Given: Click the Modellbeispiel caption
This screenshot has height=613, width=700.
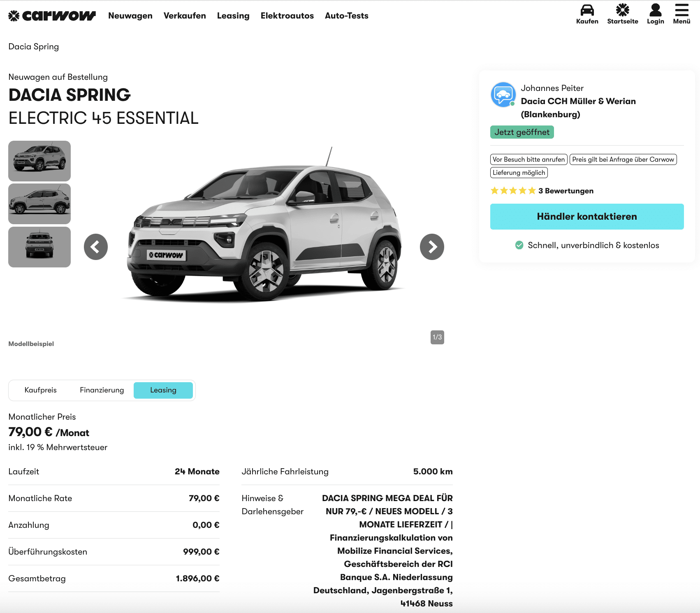Looking at the screenshot, I should 31,344.
